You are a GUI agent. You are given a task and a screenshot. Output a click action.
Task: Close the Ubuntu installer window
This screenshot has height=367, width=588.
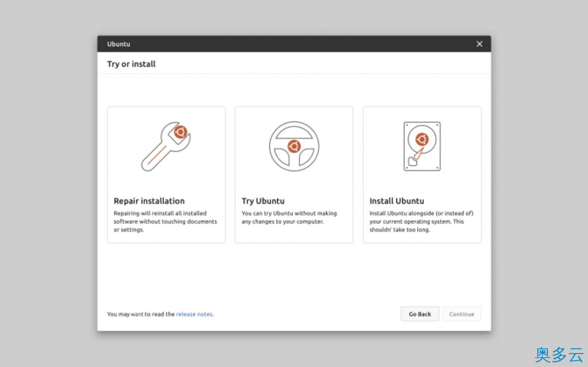[480, 44]
